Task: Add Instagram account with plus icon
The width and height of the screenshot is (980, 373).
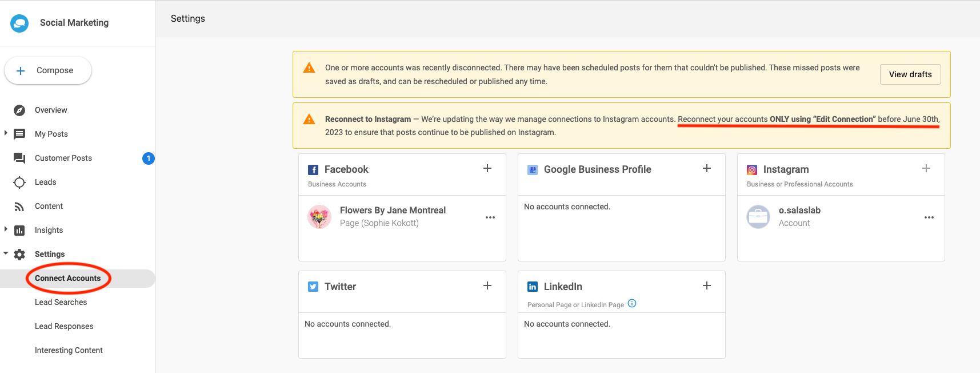Action: click(x=926, y=168)
